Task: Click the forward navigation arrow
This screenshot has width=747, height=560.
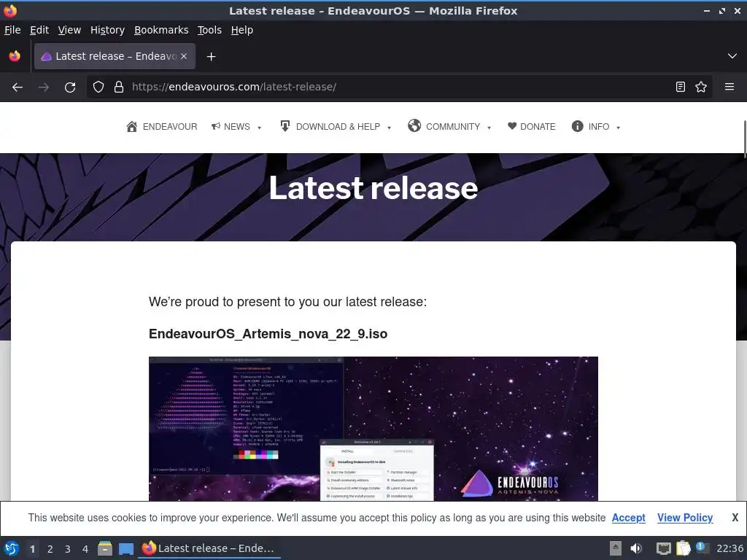Action: (x=44, y=87)
